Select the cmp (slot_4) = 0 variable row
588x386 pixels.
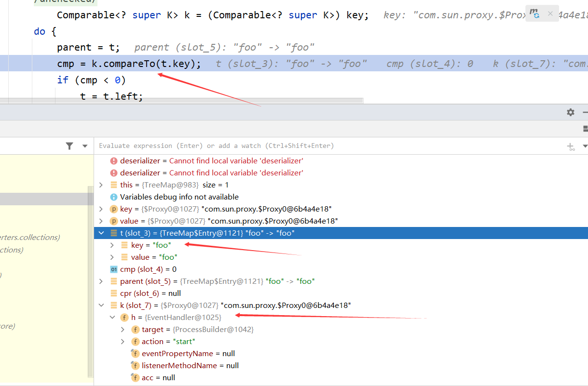(341, 269)
